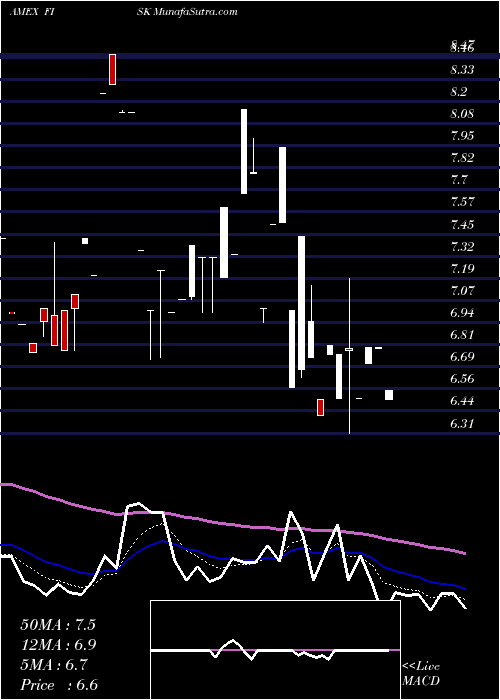Select the 7.07 price axis label
Image resolution: width=500 pixels, height=700 pixels.
(x=462, y=291)
